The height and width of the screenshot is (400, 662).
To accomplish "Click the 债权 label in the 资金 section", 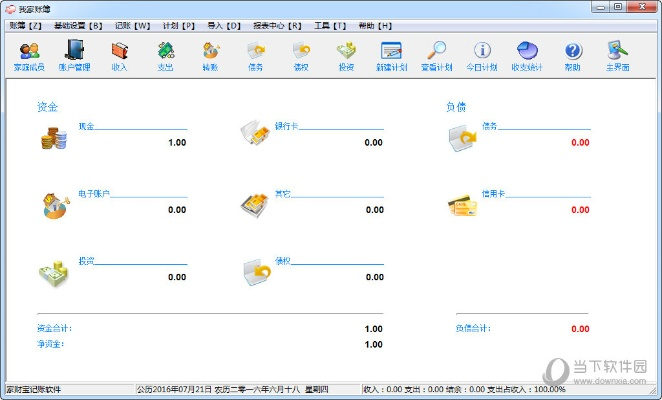I will point(282,261).
